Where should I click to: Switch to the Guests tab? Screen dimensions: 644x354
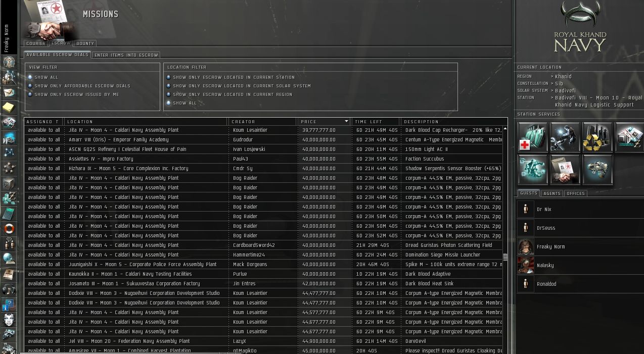pos(529,193)
